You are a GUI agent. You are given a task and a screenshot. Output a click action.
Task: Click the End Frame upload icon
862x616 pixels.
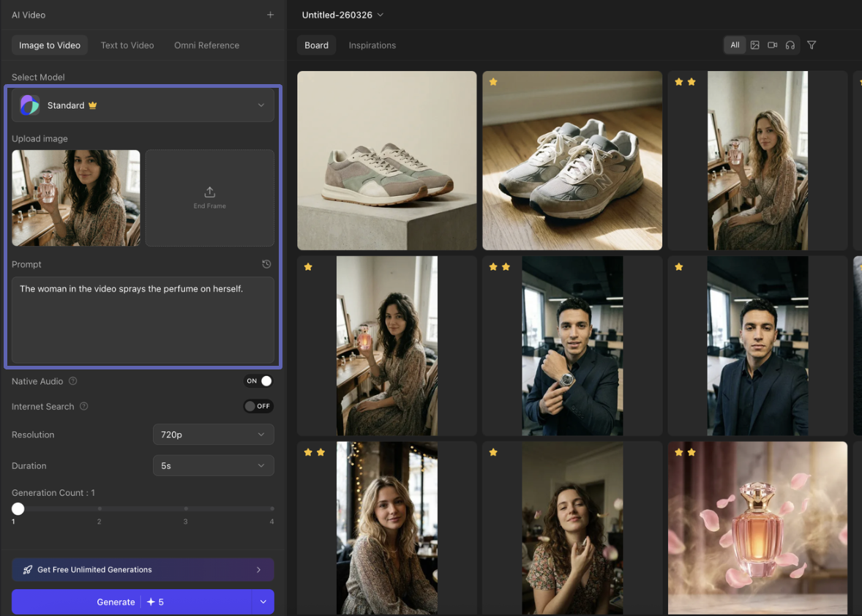pos(209,192)
